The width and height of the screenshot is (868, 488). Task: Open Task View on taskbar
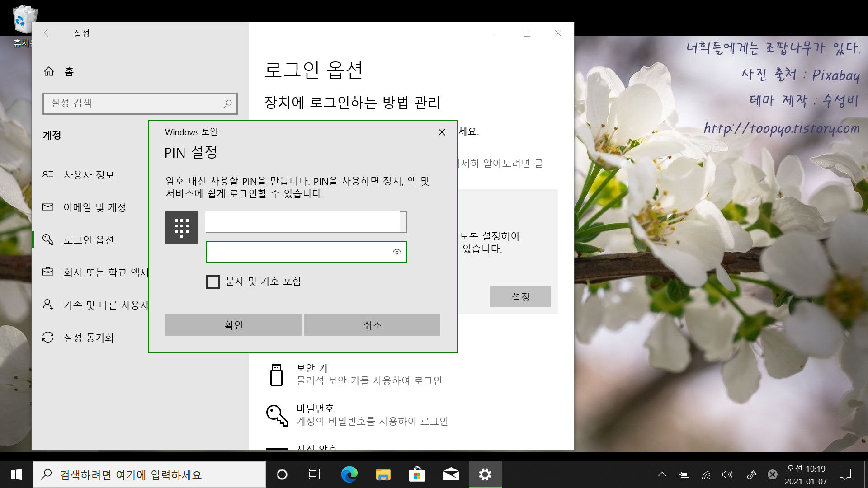[314, 474]
